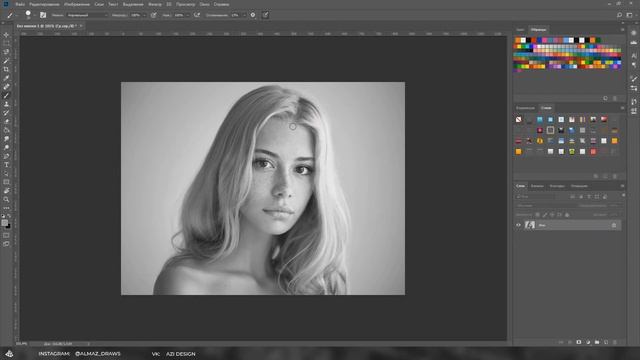Delete swatch with Swatches panel trash icon

(615, 98)
